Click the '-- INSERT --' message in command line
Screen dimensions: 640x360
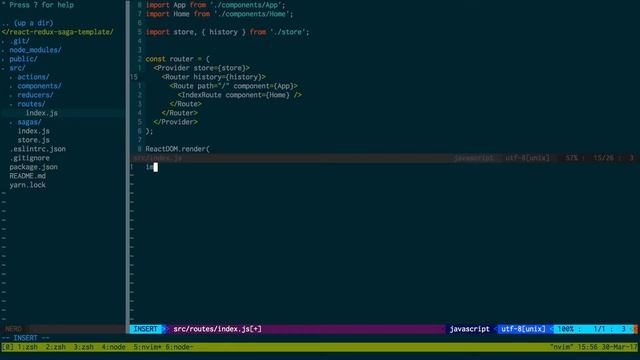coord(25,338)
